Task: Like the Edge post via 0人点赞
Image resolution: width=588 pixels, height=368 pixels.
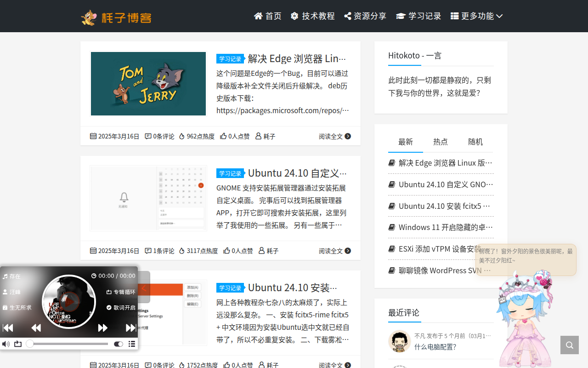Action: point(235,136)
